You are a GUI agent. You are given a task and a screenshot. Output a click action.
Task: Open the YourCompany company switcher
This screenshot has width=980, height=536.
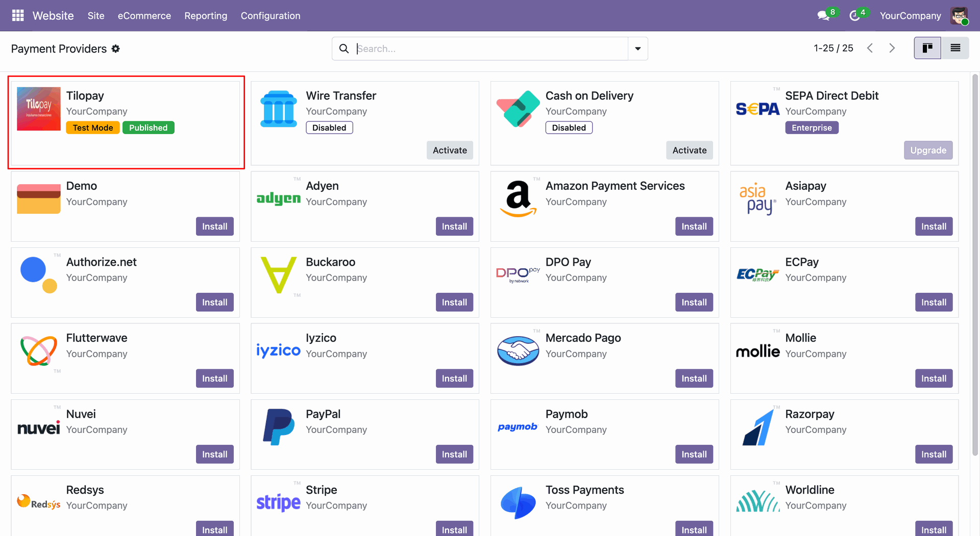910,16
